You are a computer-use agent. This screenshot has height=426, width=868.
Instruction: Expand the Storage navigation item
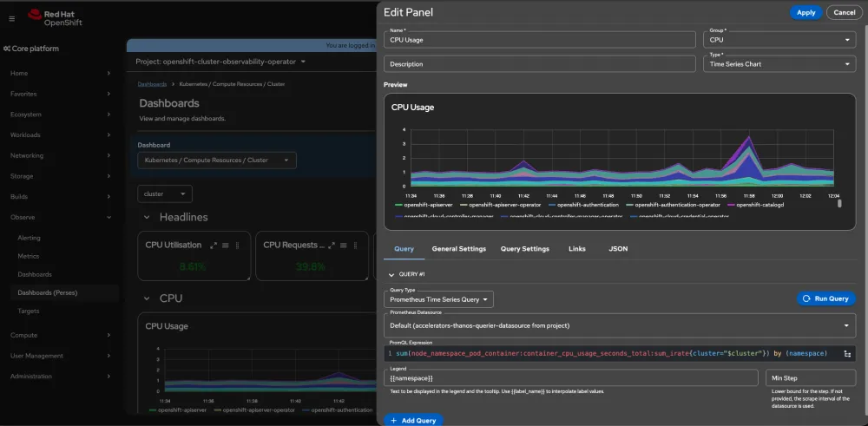60,176
